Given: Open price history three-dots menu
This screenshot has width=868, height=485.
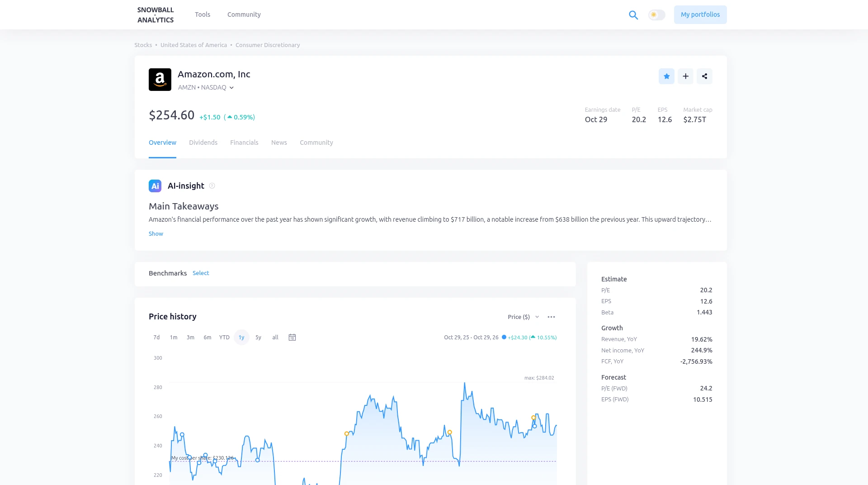Looking at the screenshot, I should 551,317.
